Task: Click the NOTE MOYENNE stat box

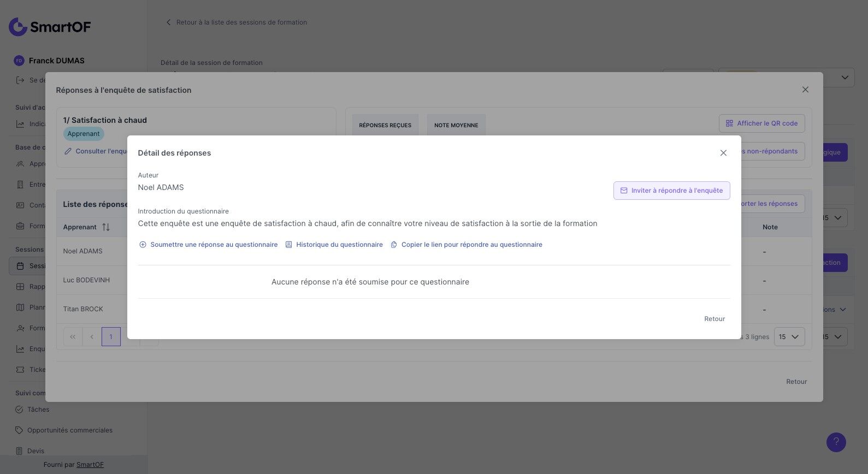Action: pyautogui.click(x=456, y=125)
